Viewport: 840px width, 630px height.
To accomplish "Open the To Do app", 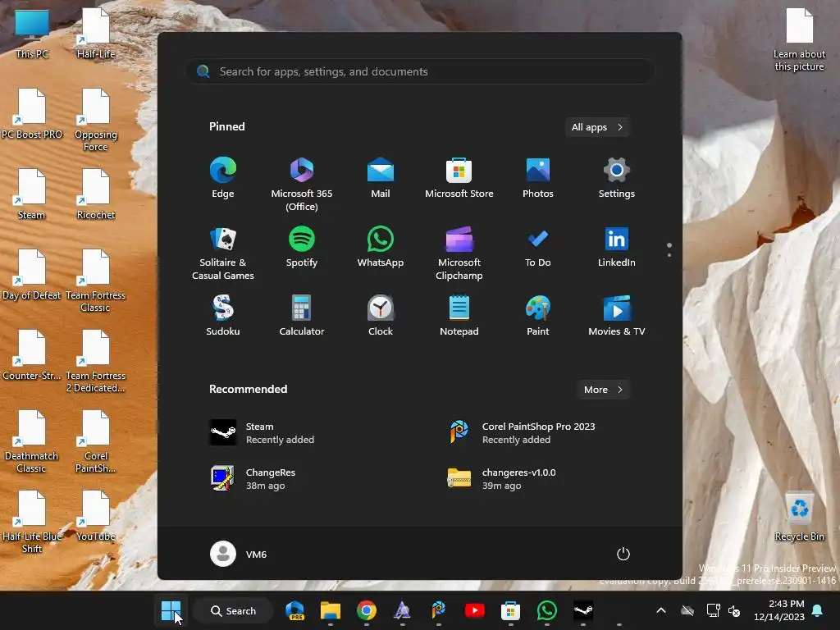I will coord(538,247).
